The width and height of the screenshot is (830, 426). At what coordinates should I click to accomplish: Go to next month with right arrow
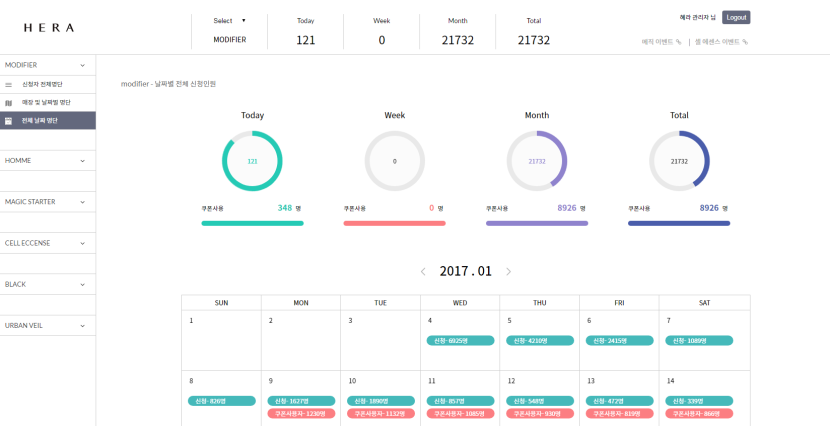508,271
